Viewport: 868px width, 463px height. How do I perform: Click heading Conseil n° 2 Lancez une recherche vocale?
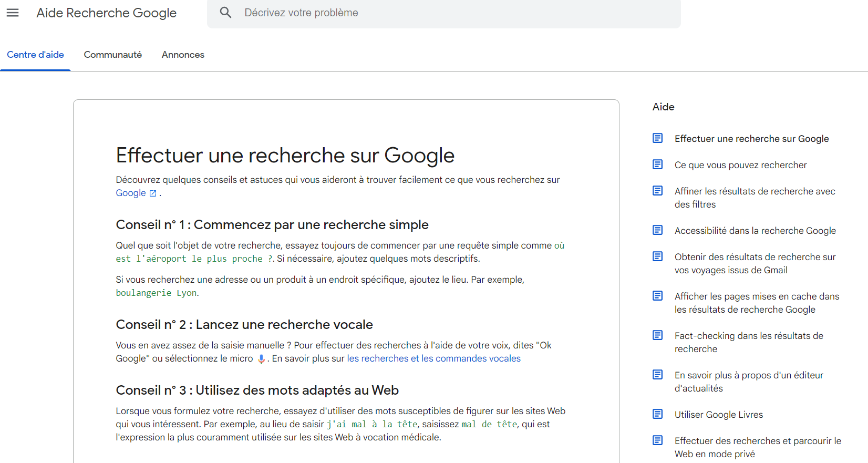pyautogui.click(x=244, y=325)
